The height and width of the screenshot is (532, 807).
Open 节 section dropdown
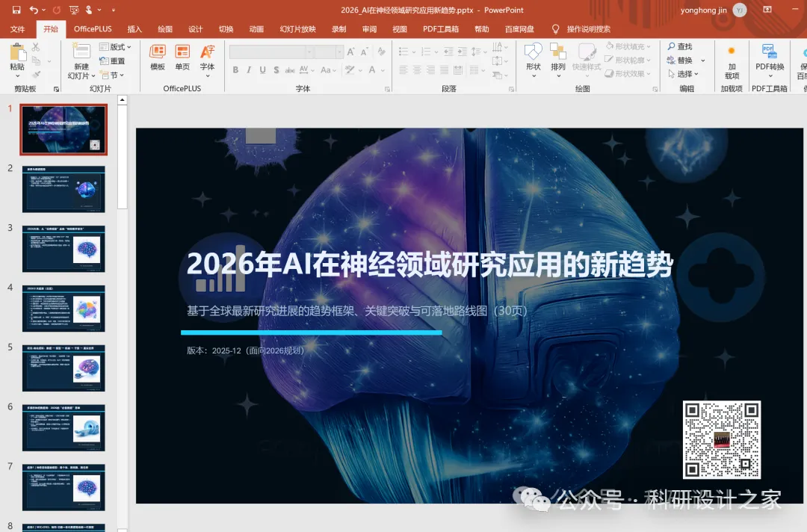pyautogui.click(x=112, y=75)
